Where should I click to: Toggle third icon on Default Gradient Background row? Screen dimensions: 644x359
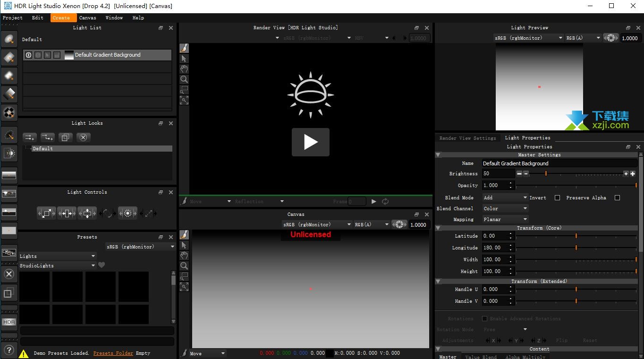[x=47, y=55]
